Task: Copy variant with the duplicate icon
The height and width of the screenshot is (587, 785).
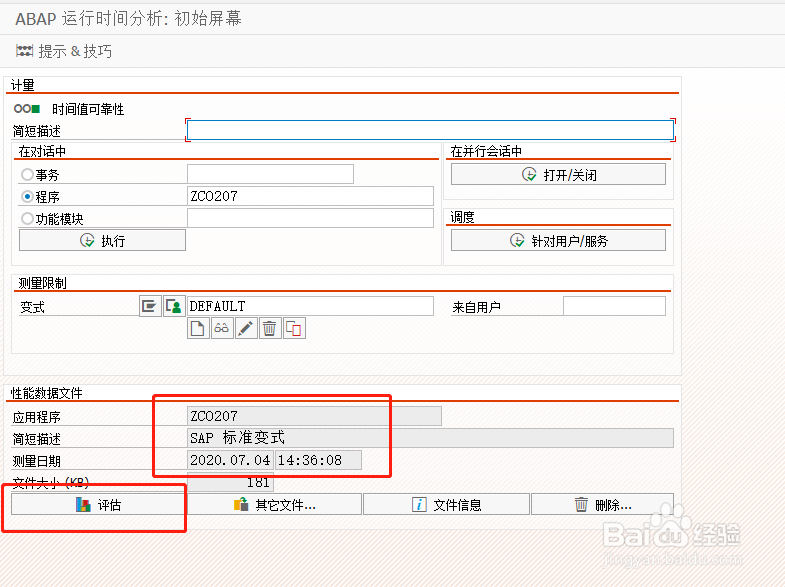Action: coord(294,328)
